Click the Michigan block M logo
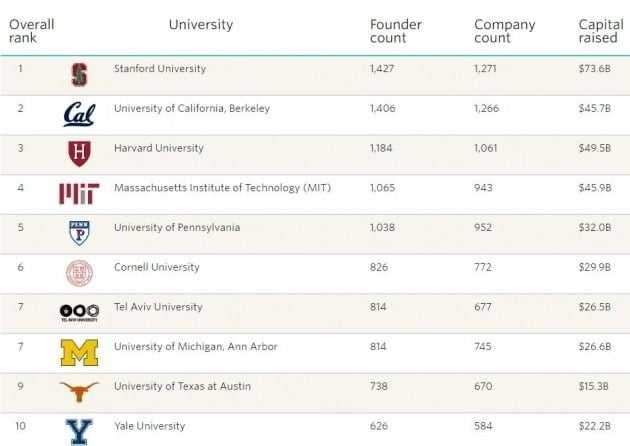 79,351
